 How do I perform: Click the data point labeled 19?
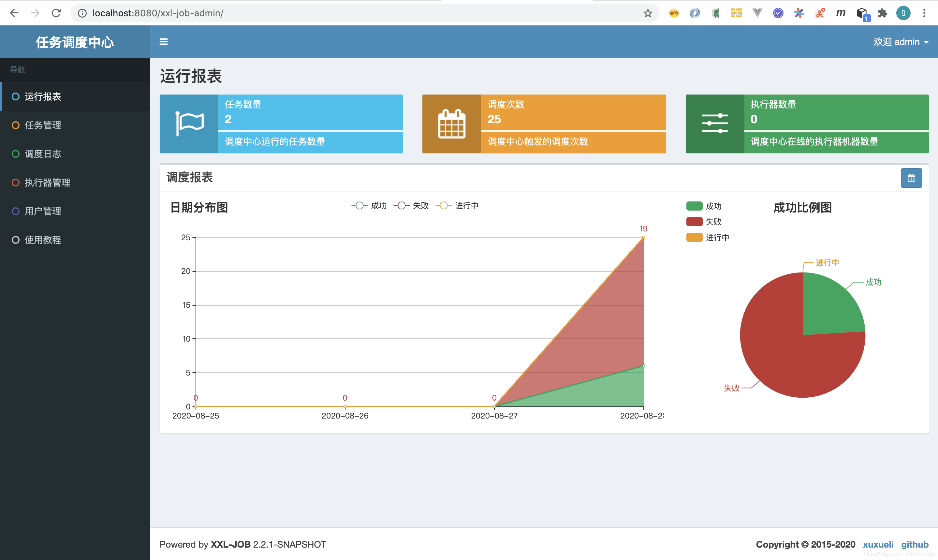point(643,237)
